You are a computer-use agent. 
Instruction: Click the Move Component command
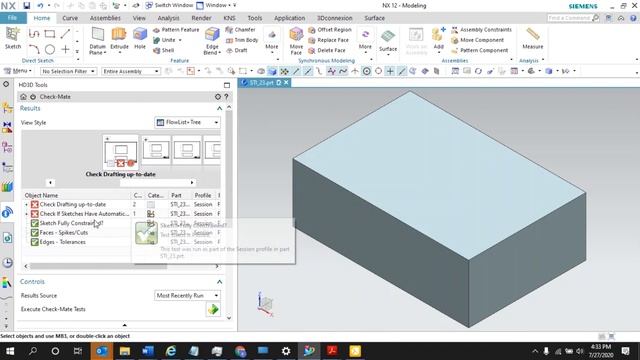(x=478, y=40)
